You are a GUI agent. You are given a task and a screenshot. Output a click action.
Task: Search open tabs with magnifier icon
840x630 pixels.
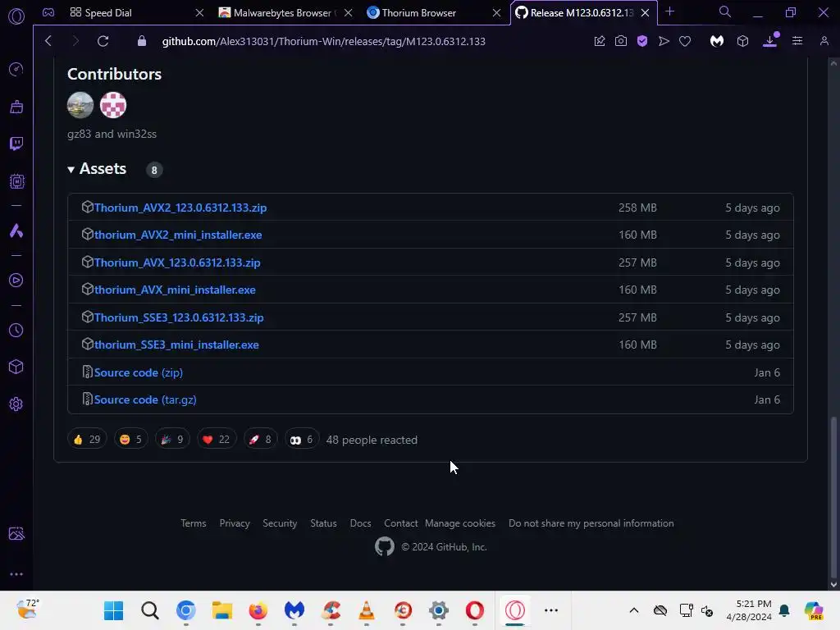[x=725, y=11]
